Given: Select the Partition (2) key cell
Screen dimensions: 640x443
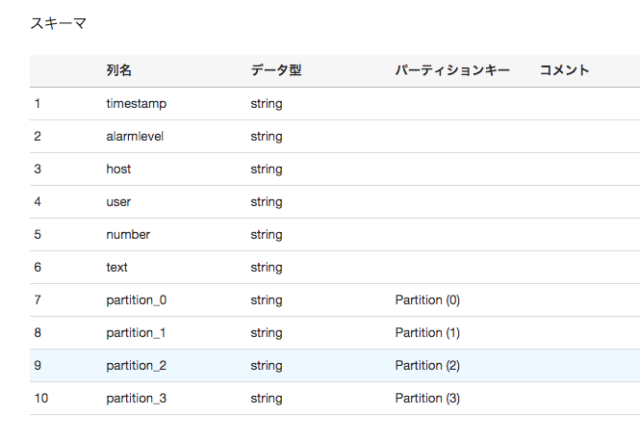Looking at the screenshot, I should click(x=427, y=365).
